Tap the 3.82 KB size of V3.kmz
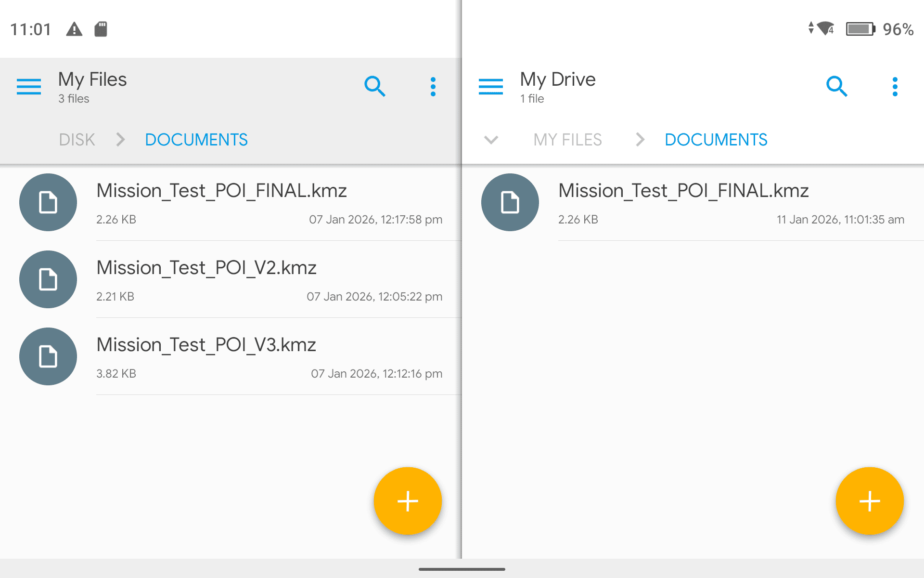The width and height of the screenshot is (924, 578). click(116, 374)
